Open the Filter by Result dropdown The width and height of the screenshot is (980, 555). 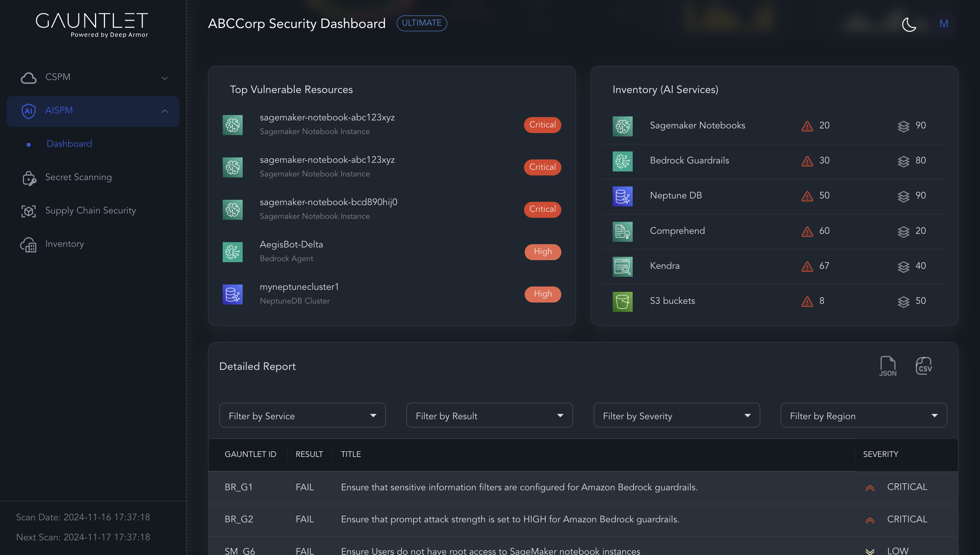click(x=489, y=416)
